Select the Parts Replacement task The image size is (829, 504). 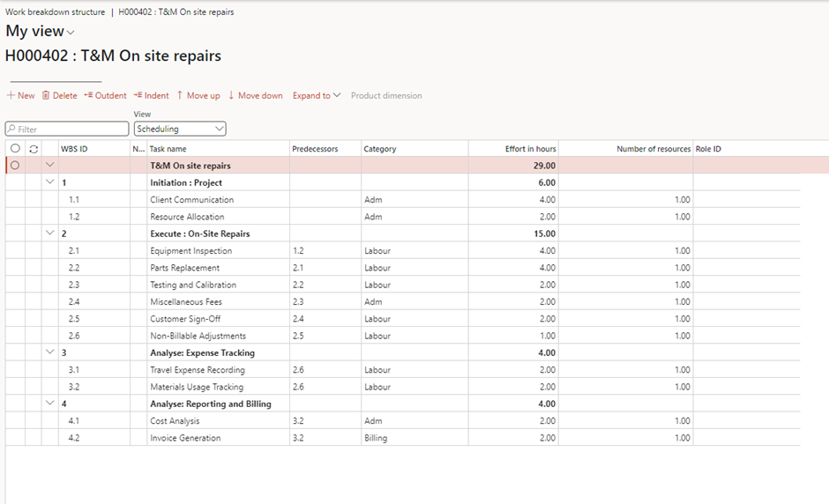(184, 268)
